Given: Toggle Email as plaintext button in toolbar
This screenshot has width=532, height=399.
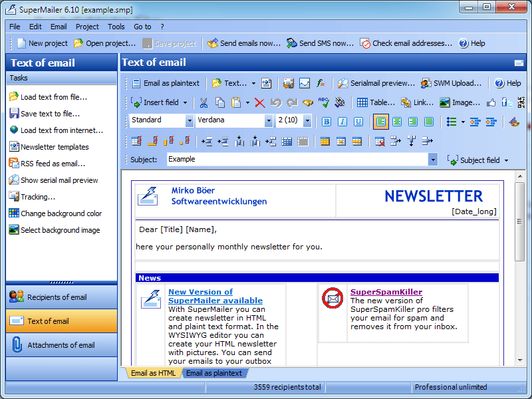Looking at the screenshot, I should 166,83.
